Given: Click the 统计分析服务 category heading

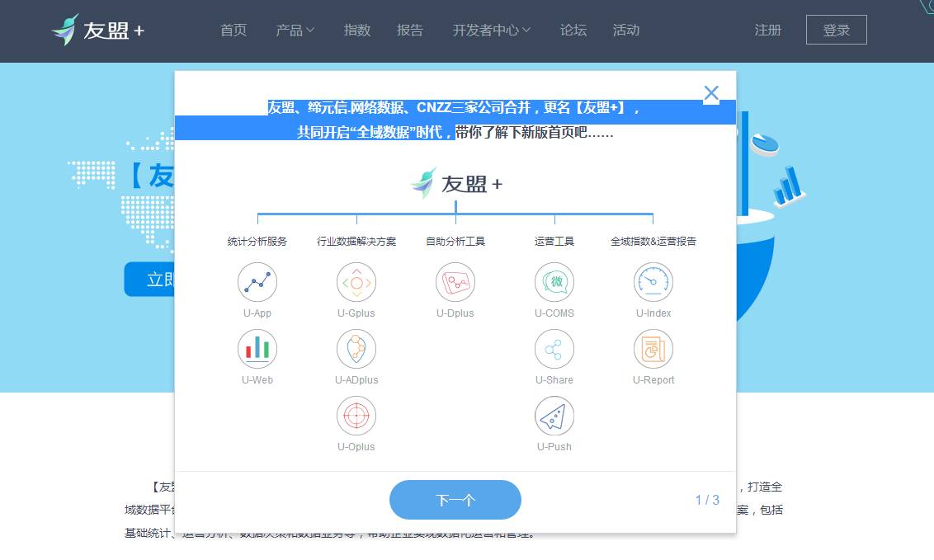Looking at the screenshot, I should click(257, 241).
